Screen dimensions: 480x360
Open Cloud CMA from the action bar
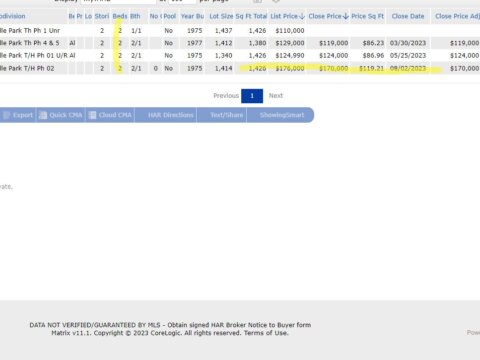pyautogui.click(x=110, y=115)
